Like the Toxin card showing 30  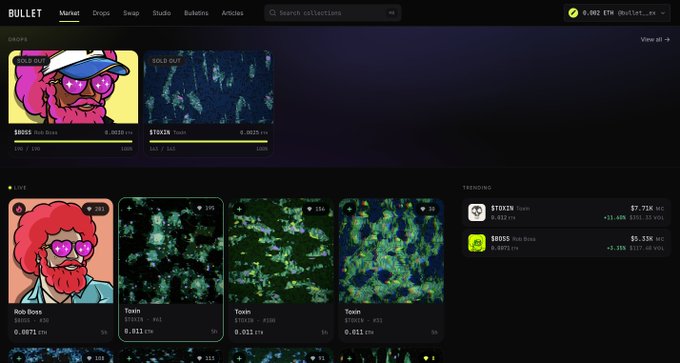[x=428, y=209]
